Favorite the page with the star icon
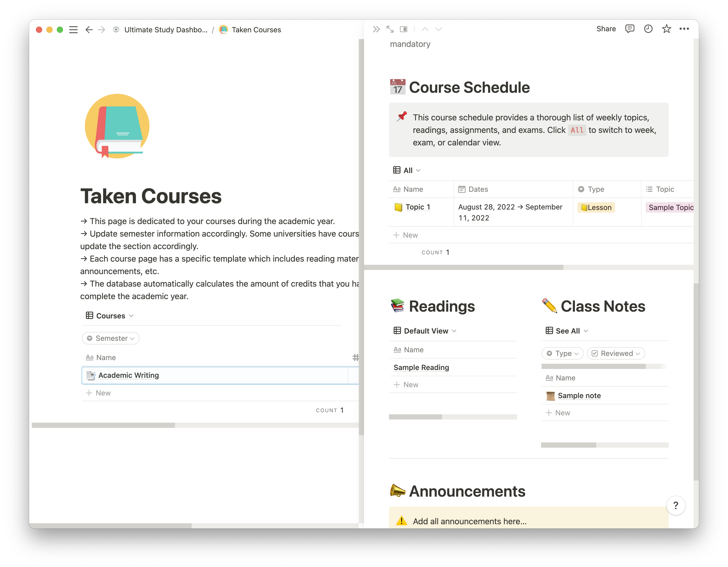 (x=666, y=29)
